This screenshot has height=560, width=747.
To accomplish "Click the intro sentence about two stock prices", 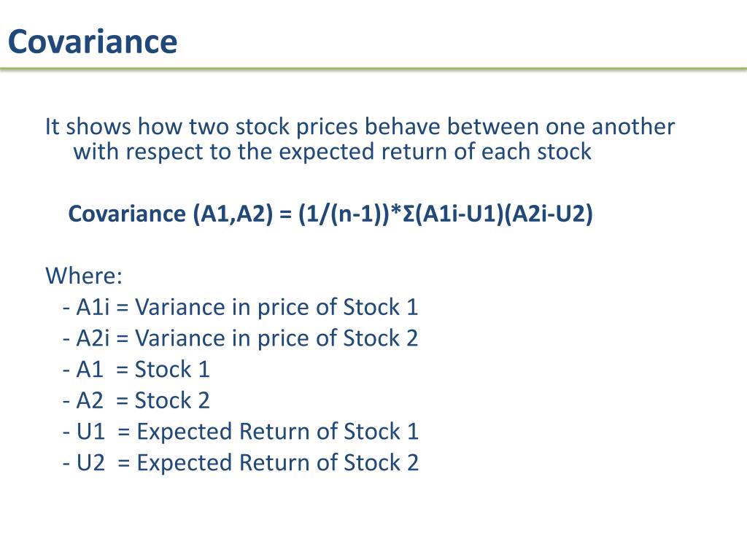I will coord(360,127).
